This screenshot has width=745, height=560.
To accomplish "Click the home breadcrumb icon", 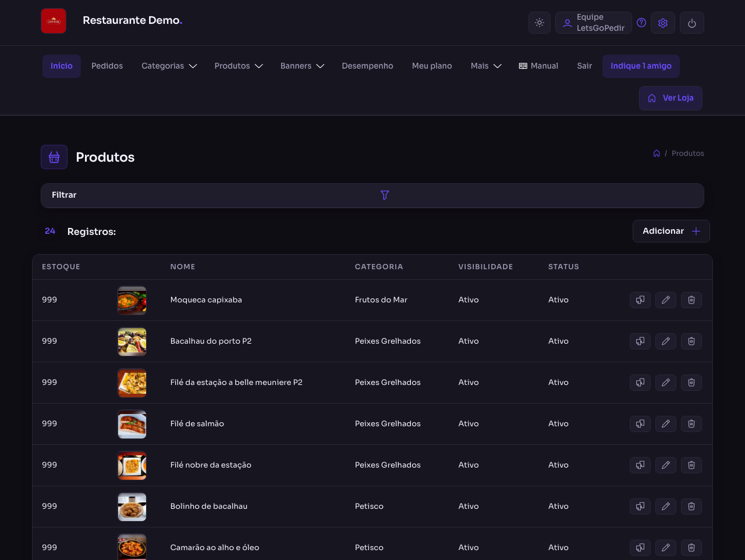I will [x=657, y=154].
